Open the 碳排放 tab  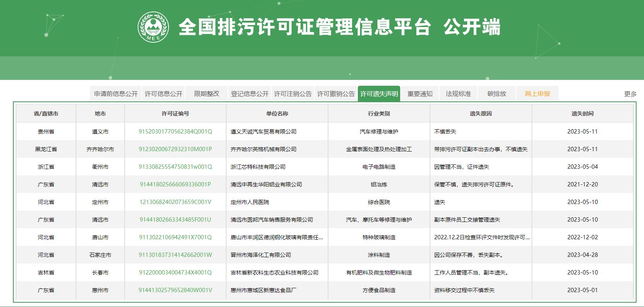(497, 94)
